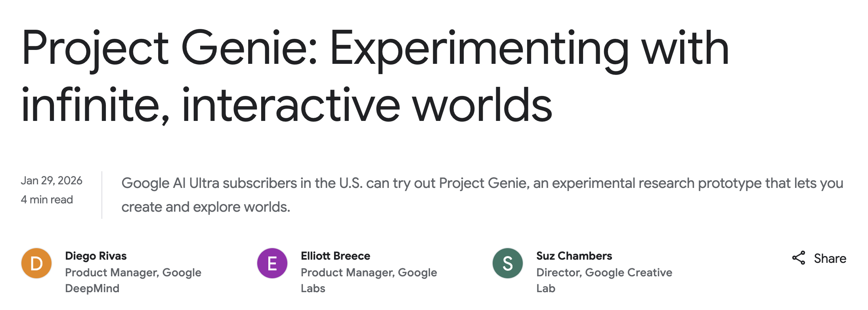Click "create and explore worlds." summary line
This screenshot has width=868, height=310.
206,207
